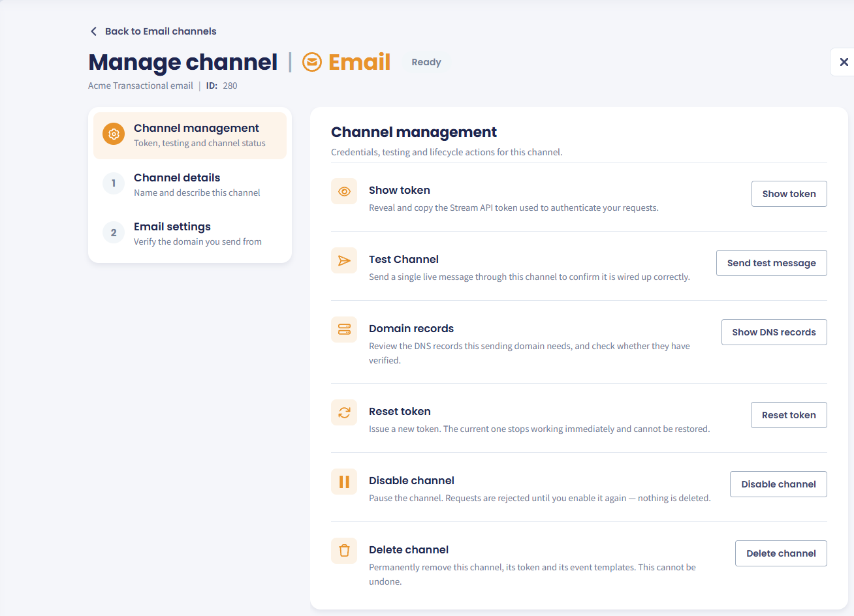This screenshot has height=616, width=854.
Task: Click the step 1 circle badge
Action: 114,183
